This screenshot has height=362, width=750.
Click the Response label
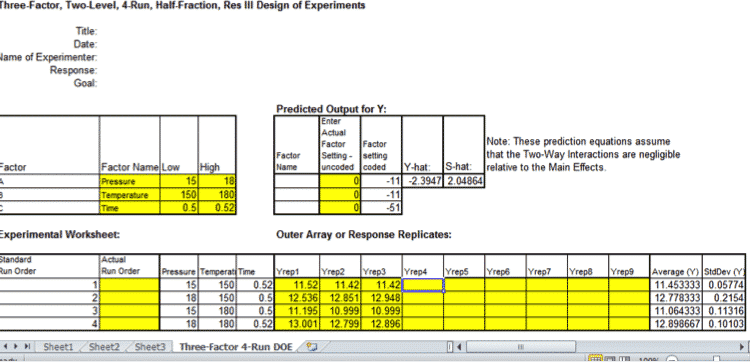74,70
